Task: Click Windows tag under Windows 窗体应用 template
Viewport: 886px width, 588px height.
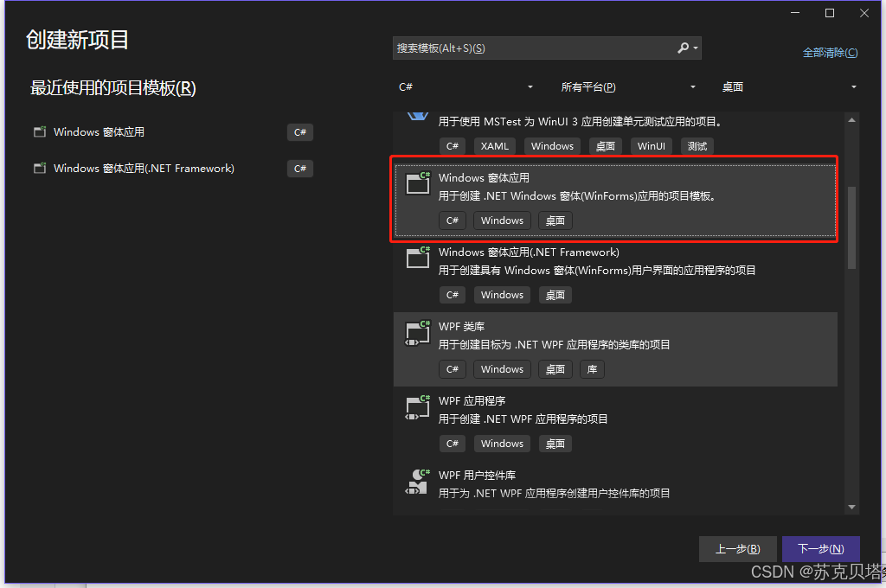Action: coord(503,220)
